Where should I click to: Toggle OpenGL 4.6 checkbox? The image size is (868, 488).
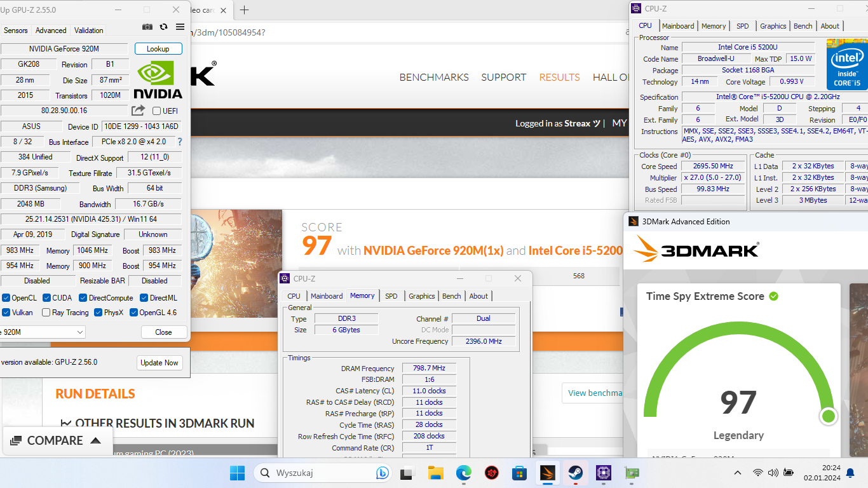click(133, 312)
